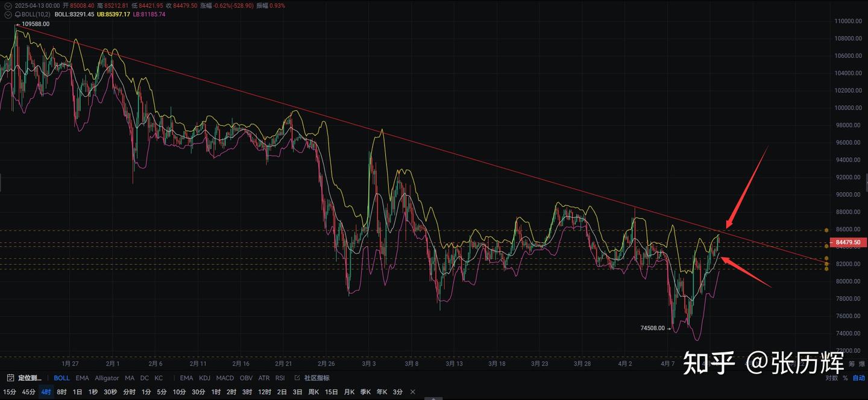Viewport: 868px width, 400px height.
Task: Switch to the 30秒 timeframe
Action: 110,392
